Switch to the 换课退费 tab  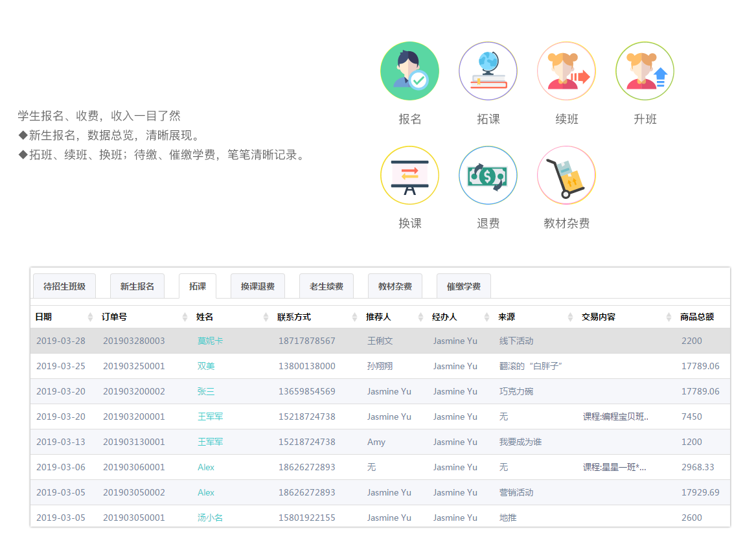click(x=258, y=286)
